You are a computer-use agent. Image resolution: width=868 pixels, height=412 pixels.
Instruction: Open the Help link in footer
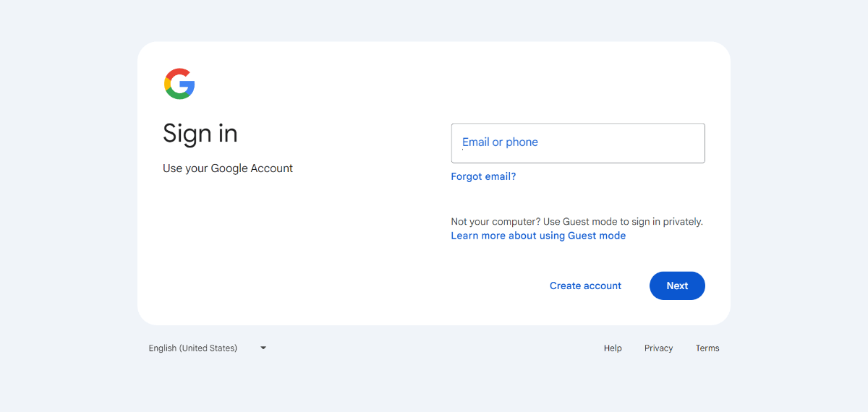[x=613, y=348]
